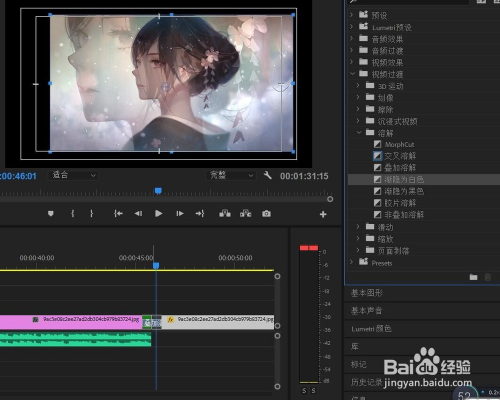Toggle right solo S button on audio meter
500x400 pixels.
click(313, 391)
